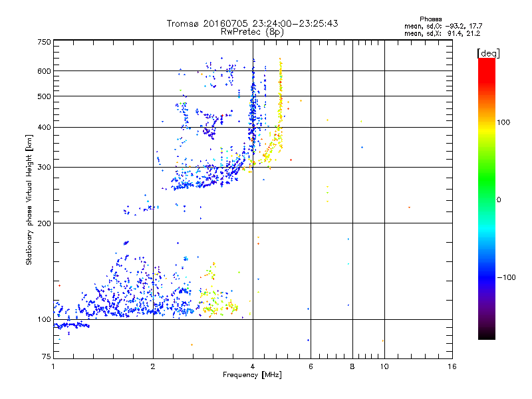Click the y-axis tick label '75'

[47, 356]
